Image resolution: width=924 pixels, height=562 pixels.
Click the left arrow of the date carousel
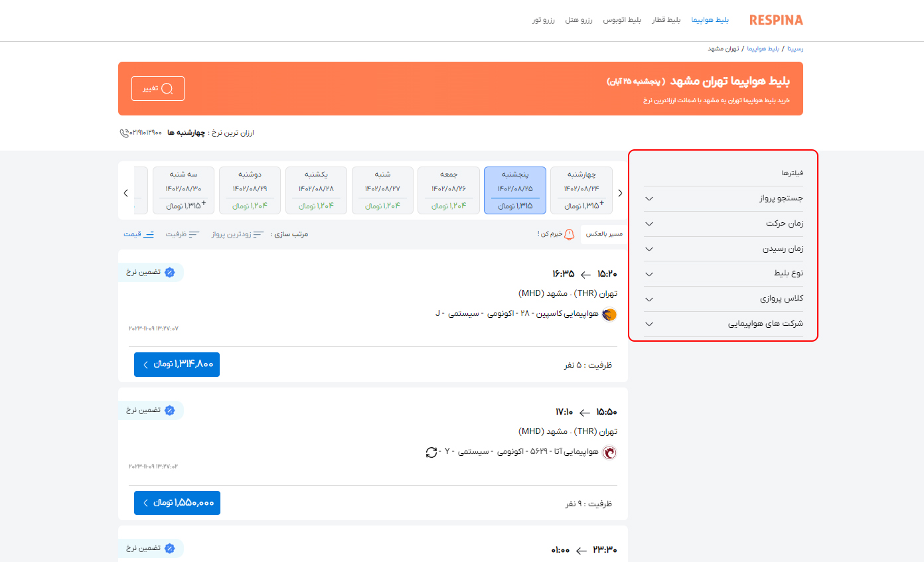tap(125, 192)
